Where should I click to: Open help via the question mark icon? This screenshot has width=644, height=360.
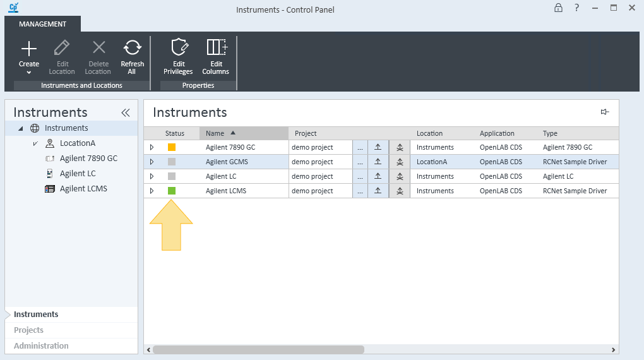click(576, 8)
